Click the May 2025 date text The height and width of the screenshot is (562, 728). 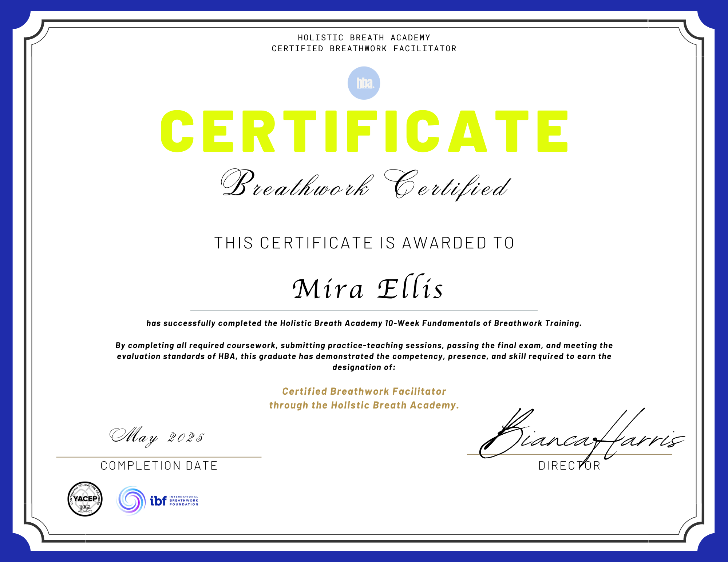coord(157,437)
